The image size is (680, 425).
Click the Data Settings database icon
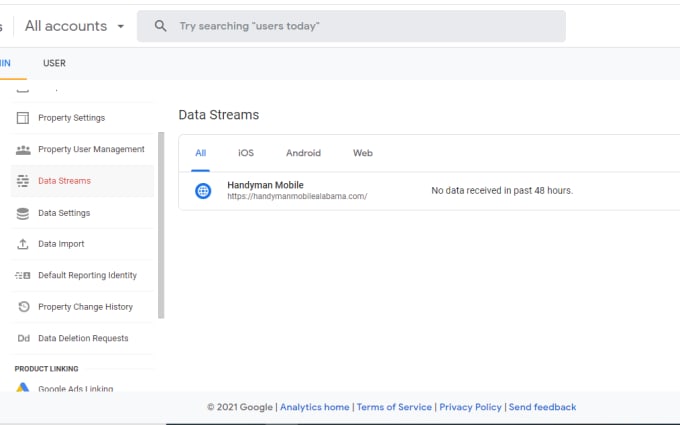[x=23, y=213]
